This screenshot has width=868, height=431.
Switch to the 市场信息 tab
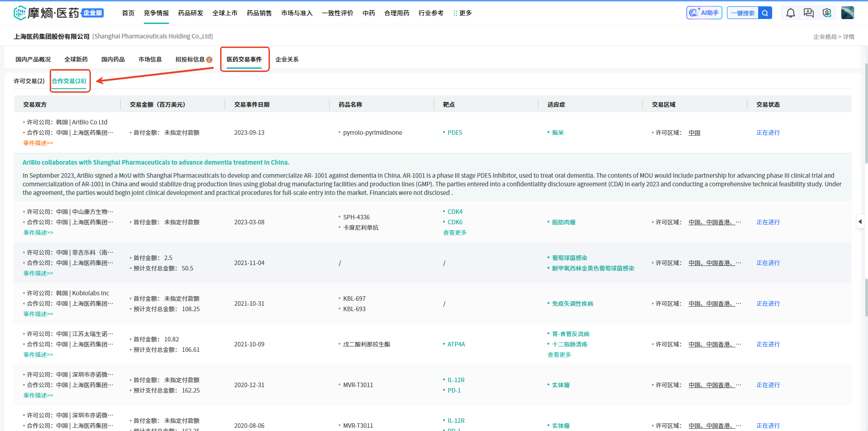tap(150, 59)
